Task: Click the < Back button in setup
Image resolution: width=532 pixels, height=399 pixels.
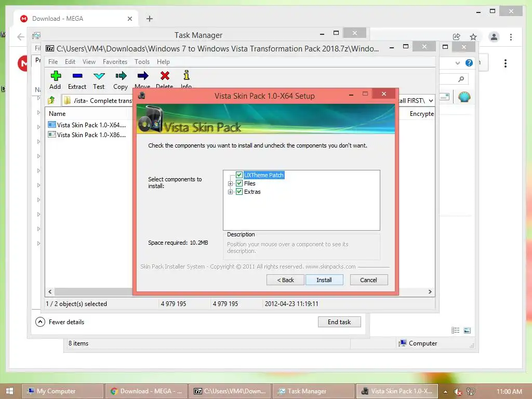Action: tap(285, 280)
